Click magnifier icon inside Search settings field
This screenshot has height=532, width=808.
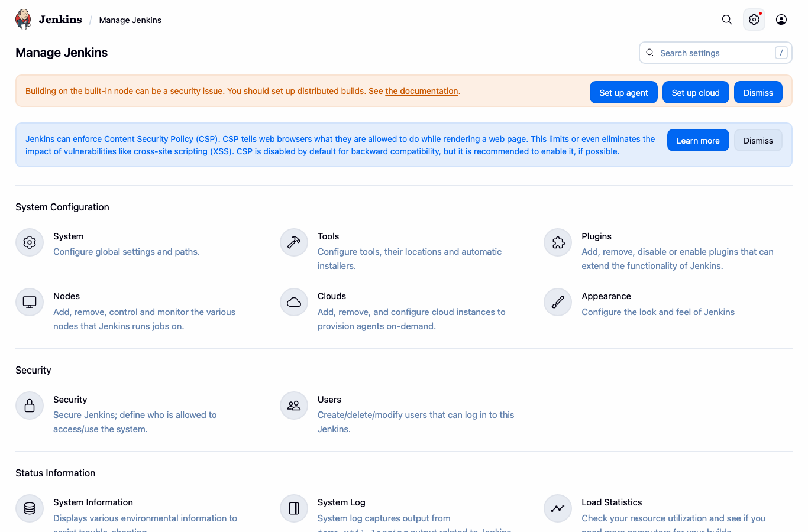(650, 53)
